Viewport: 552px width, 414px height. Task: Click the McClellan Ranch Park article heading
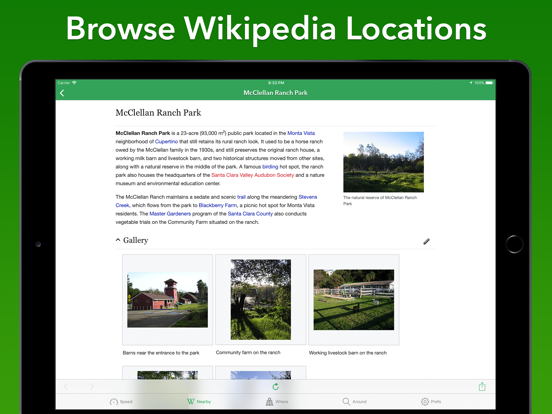(158, 113)
